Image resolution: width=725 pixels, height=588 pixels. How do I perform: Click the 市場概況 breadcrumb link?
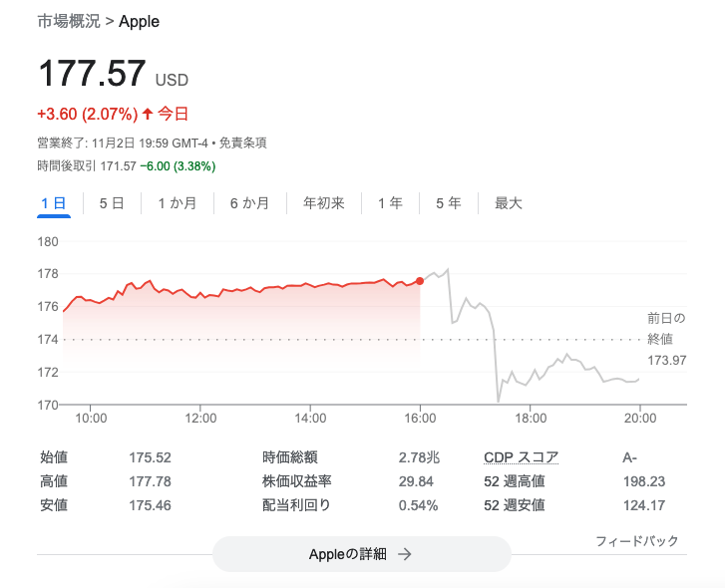(68, 21)
